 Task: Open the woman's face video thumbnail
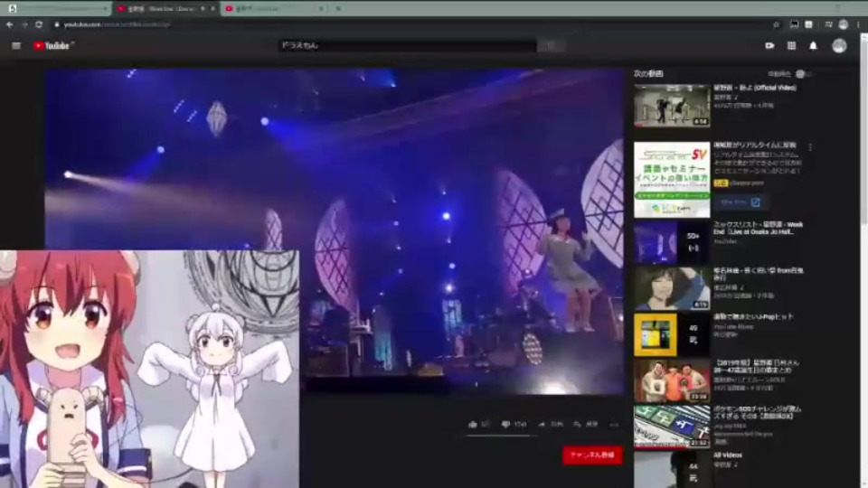672,288
